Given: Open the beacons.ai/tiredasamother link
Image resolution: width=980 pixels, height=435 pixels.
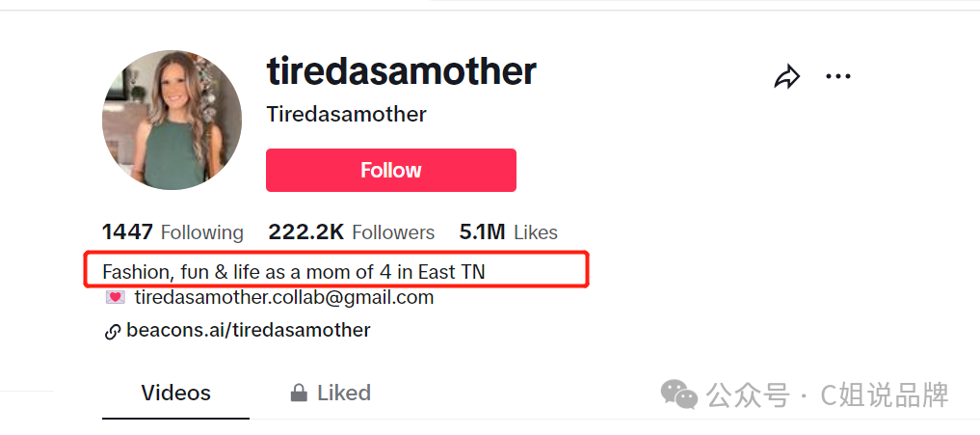Looking at the screenshot, I should (248, 330).
